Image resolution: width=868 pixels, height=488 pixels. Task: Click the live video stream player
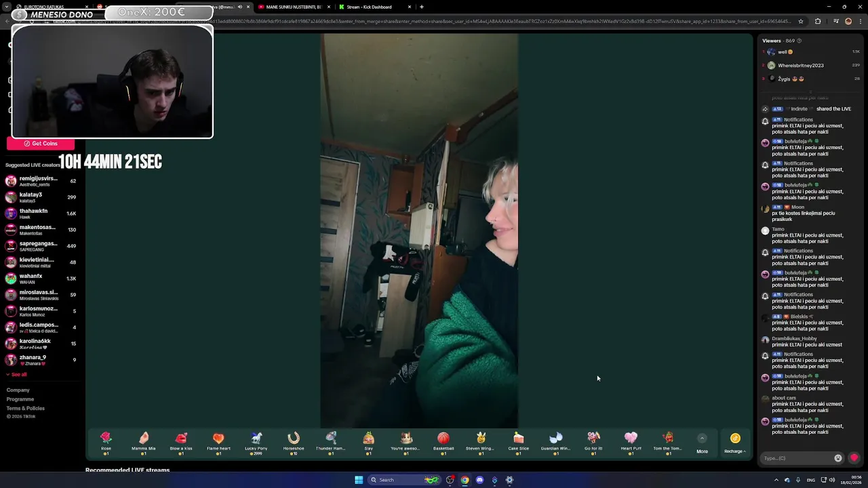(x=419, y=230)
